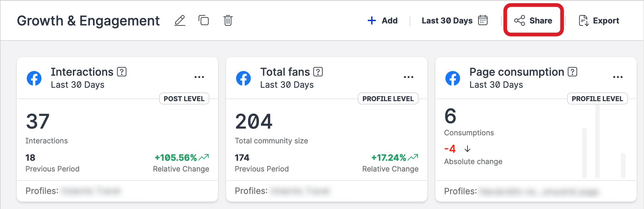Click the Growth & Engagement dashboard title
Screen dimensions: 644x209
[x=88, y=21]
